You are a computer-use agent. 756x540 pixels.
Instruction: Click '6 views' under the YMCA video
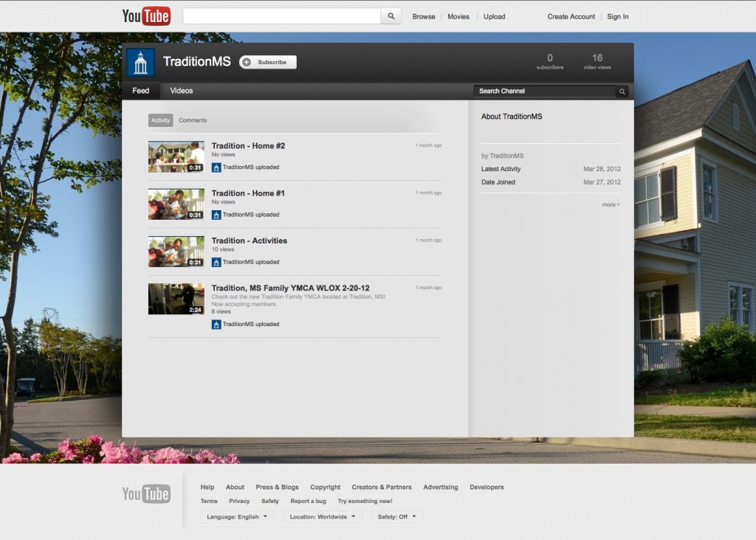tap(221, 311)
